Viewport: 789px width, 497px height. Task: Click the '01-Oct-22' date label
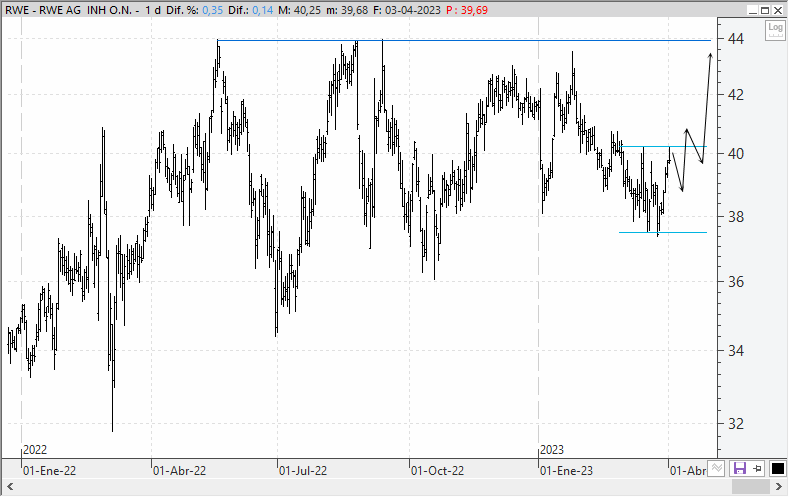pos(437,471)
